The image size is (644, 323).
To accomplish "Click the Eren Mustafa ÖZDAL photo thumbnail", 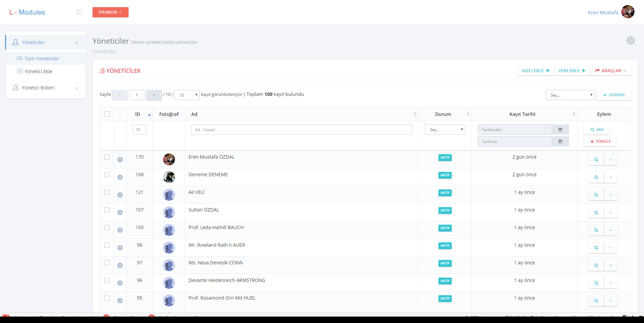I will (169, 159).
